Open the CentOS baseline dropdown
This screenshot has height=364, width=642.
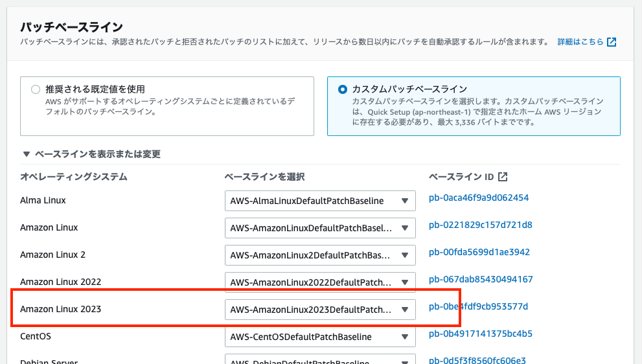[x=320, y=337]
